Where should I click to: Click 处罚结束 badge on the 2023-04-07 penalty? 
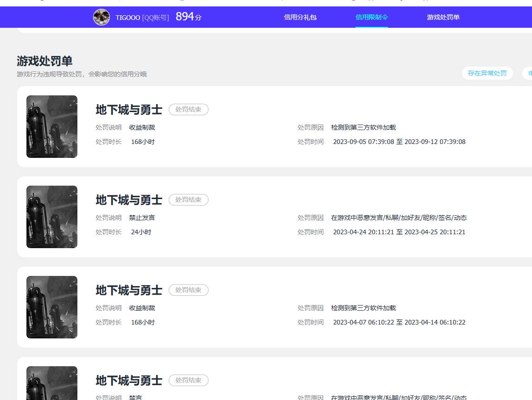coord(188,290)
